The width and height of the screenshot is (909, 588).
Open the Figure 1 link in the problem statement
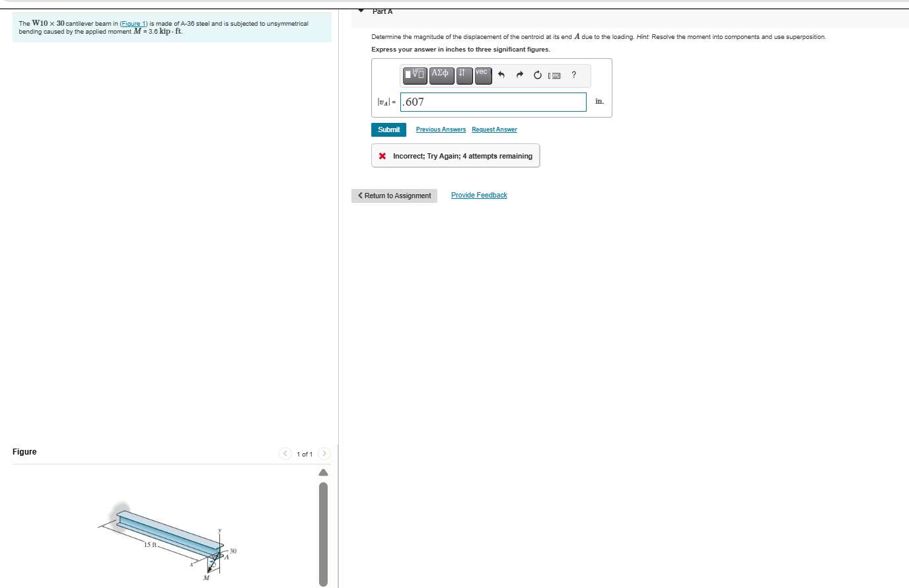click(133, 23)
